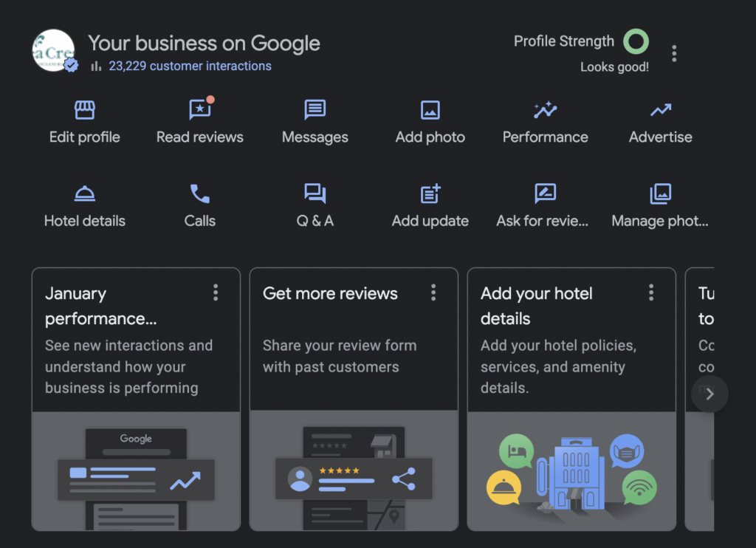Viewport: 756px width, 548px height.
Task: Open Performance sparkline icon
Action: click(546, 110)
